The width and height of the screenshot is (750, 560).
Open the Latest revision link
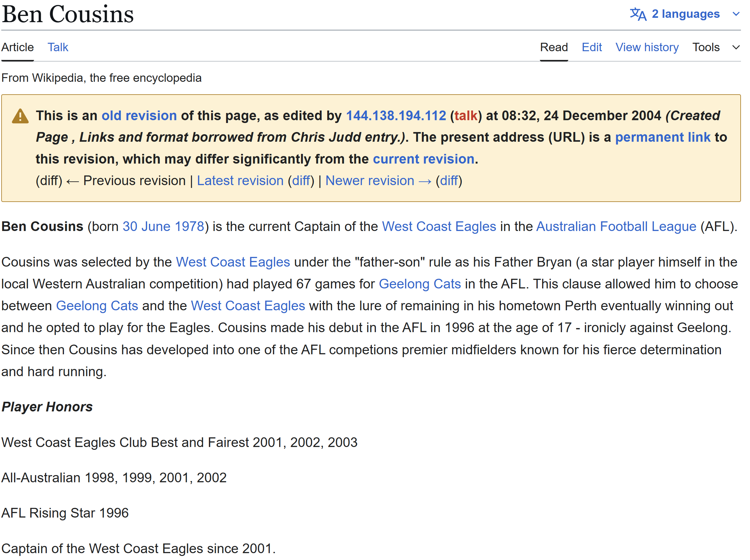(240, 181)
